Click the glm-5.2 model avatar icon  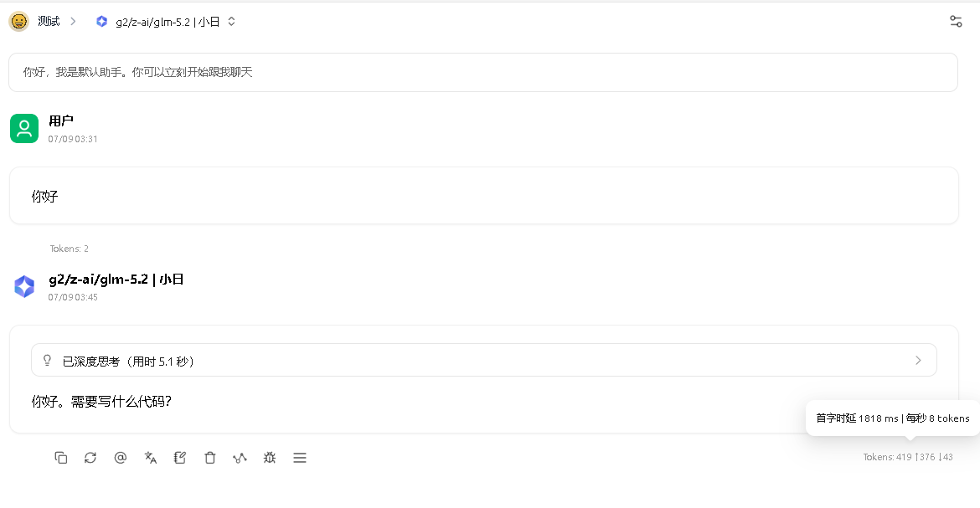pyautogui.click(x=24, y=287)
